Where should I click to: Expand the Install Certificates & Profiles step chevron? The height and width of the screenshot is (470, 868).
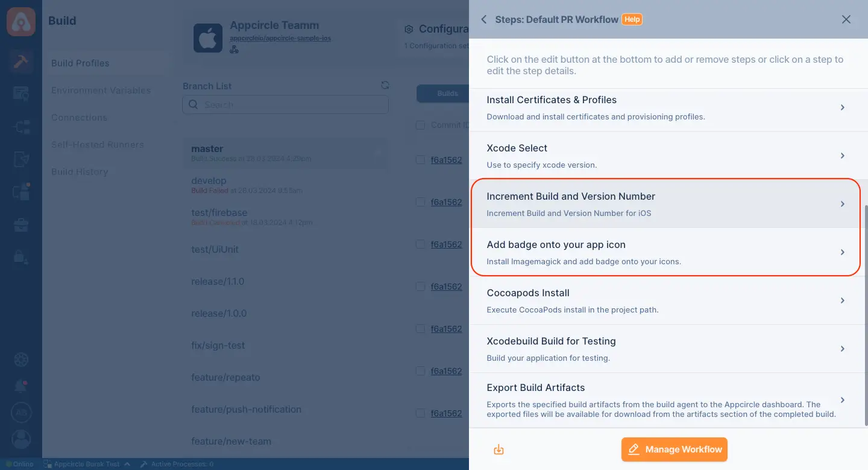click(x=843, y=107)
